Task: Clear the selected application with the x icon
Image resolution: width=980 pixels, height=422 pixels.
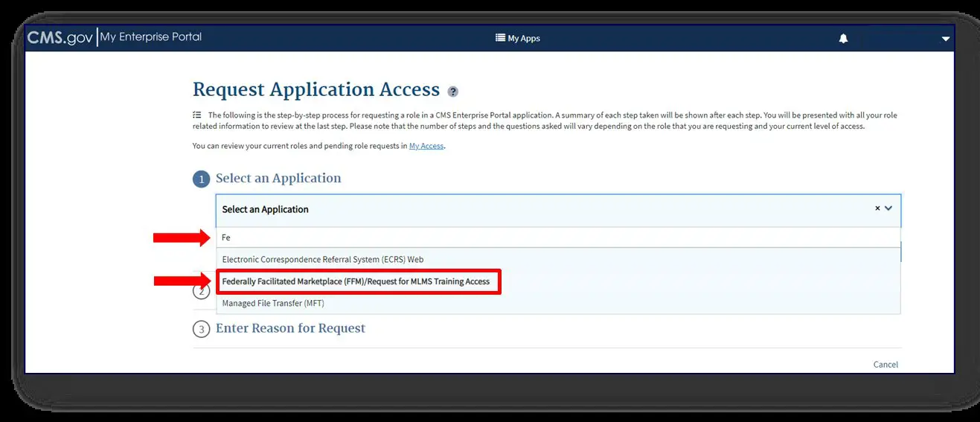Action: pyautogui.click(x=877, y=209)
